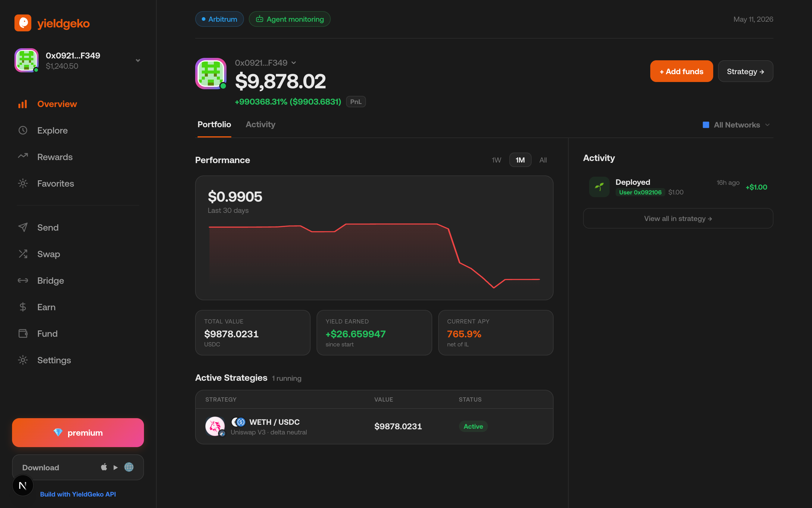Click View all in strategy
Image resolution: width=812 pixels, height=508 pixels.
[x=678, y=218]
